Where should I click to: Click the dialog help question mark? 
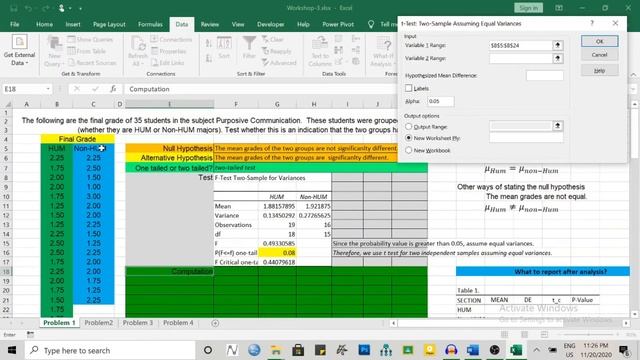pyautogui.click(x=592, y=23)
